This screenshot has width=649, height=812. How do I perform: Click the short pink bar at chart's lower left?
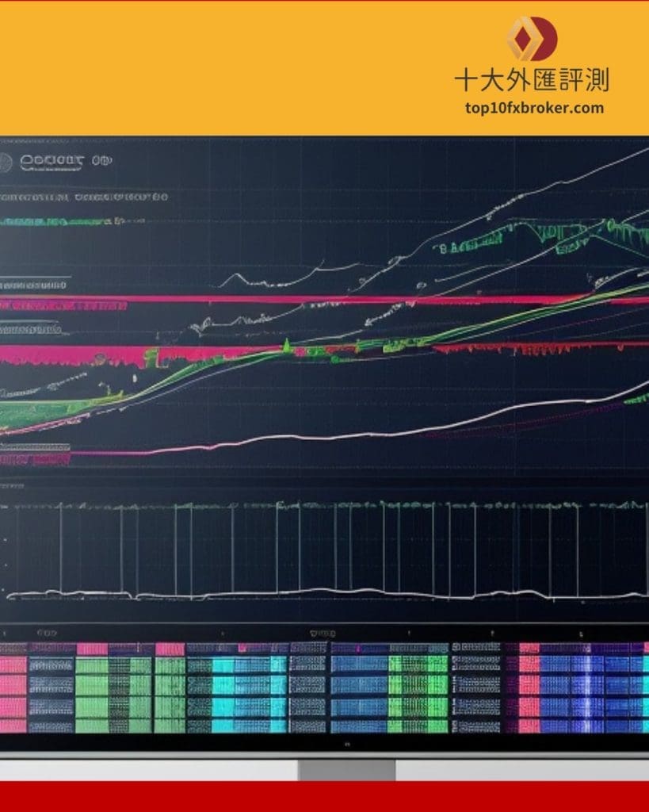coord(36,458)
